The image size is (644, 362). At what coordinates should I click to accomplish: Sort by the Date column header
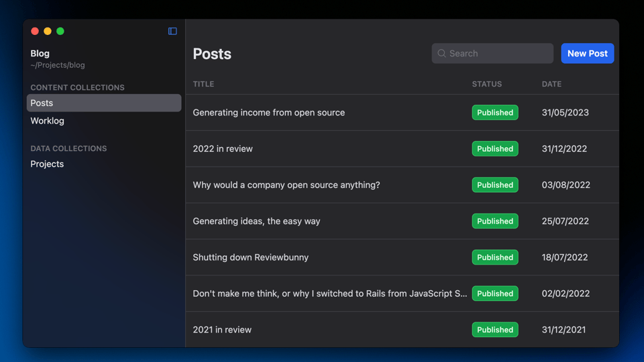click(x=551, y=84)
